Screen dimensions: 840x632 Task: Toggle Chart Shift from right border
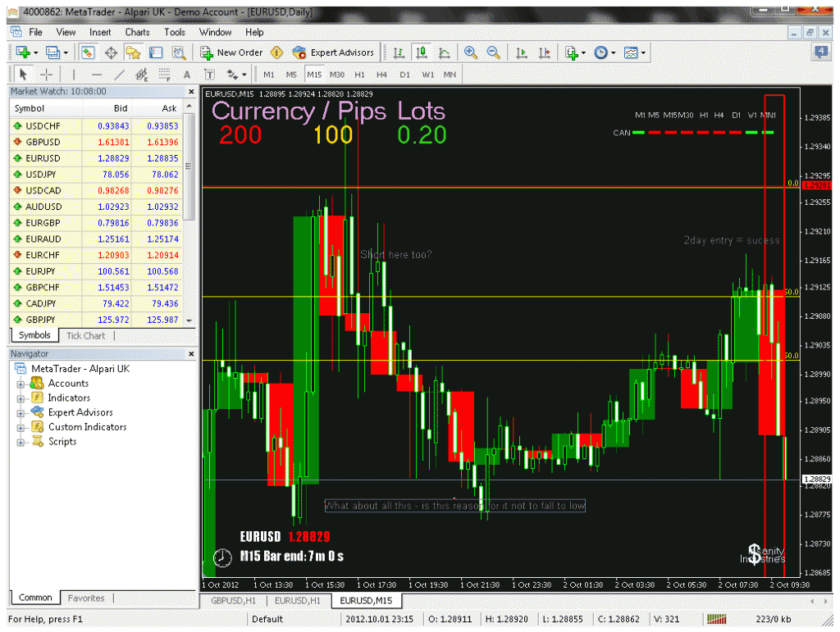coord(545,52)
